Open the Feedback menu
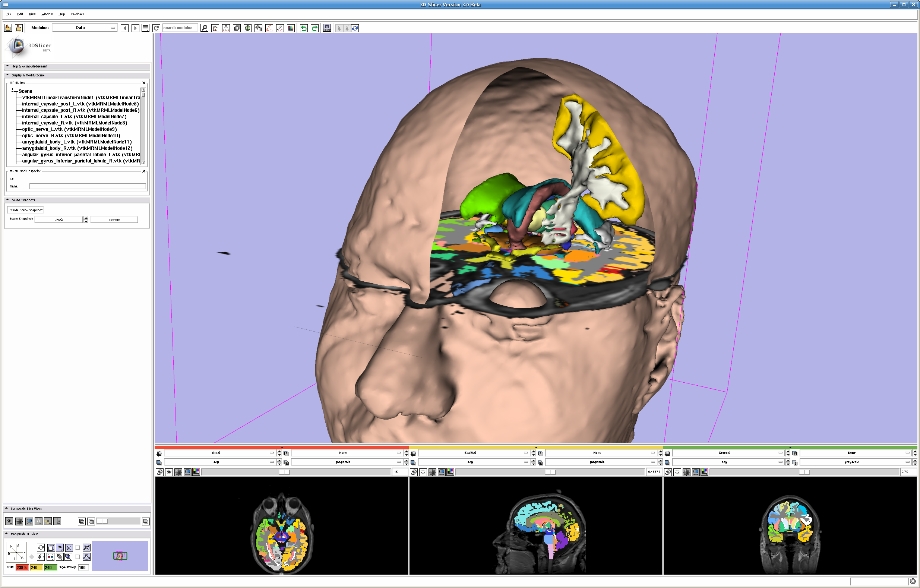 click(x=77, y=14)
